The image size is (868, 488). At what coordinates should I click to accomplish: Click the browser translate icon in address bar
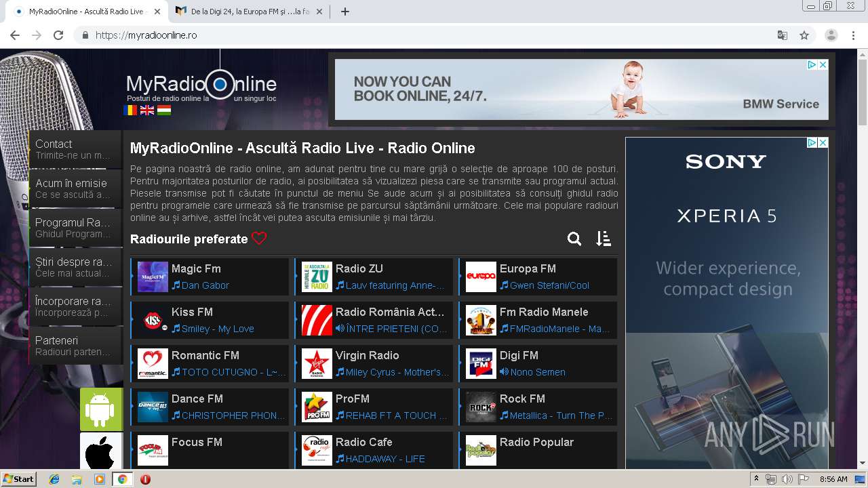782,35
